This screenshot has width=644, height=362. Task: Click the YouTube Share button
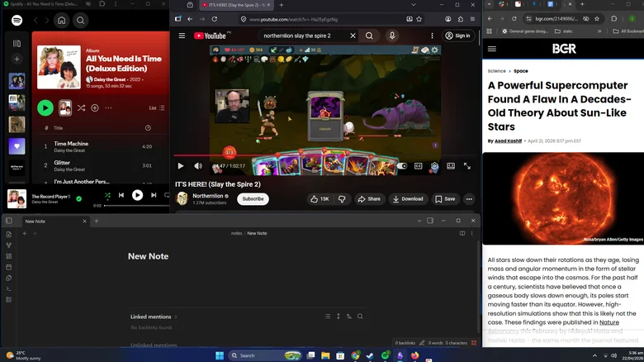(369, 199)
